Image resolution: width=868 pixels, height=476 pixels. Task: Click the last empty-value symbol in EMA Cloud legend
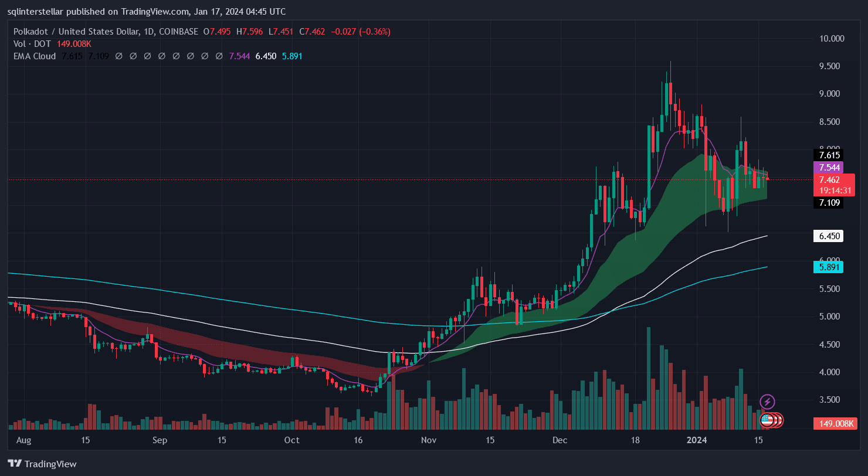(x=219, y=56)
